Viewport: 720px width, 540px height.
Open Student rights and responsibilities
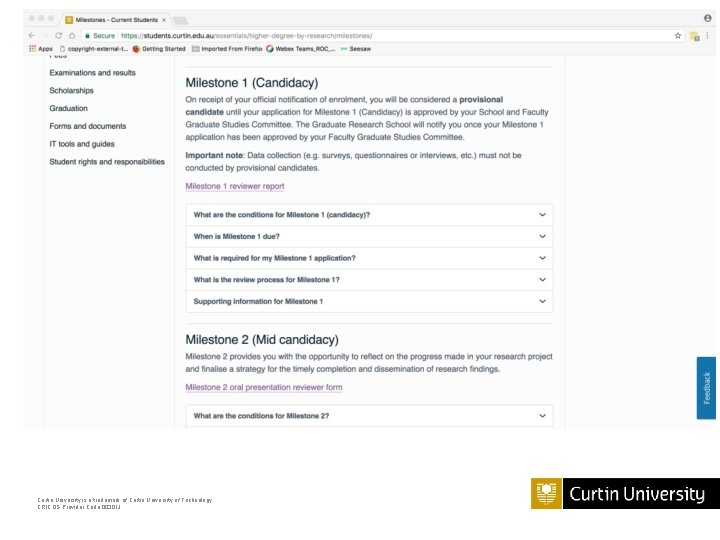[x=107, y=162]
